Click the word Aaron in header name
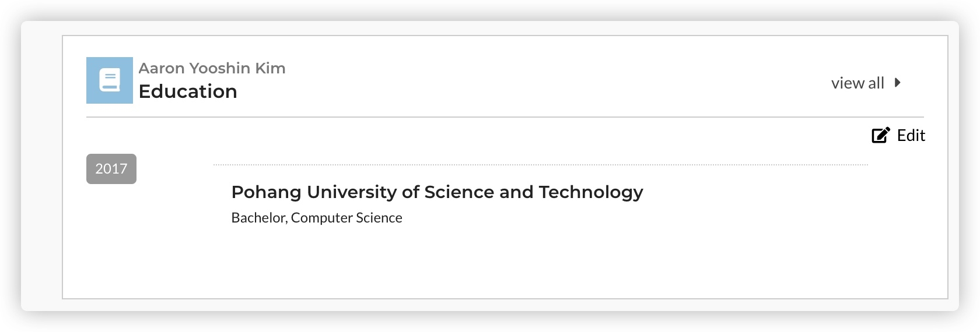The width and height of the screenshot is (980, 332). pos(161,68)
